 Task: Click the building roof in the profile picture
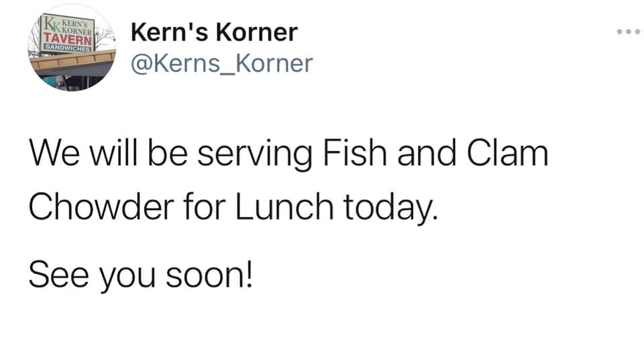tap(73, 60)
